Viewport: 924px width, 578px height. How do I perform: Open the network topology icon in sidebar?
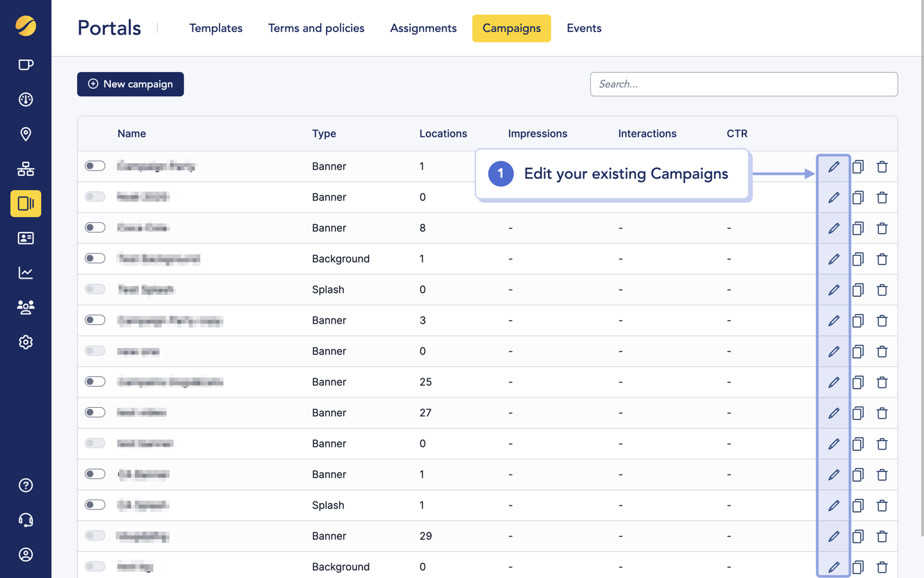pyautogui.click(x=26, y=169)
